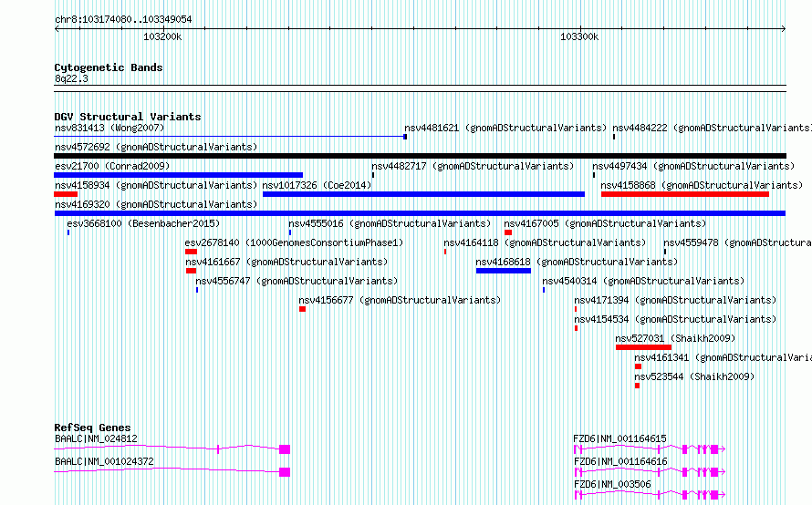This screenshot has height=505, width=812.
Task: Click the 103300k ruler marker
Action: coord(579,36)
